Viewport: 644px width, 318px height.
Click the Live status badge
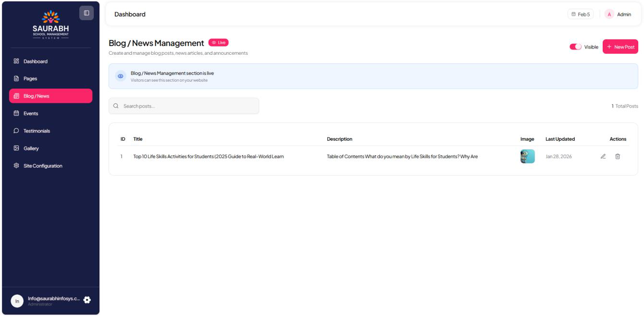click(x=218, y=43)
